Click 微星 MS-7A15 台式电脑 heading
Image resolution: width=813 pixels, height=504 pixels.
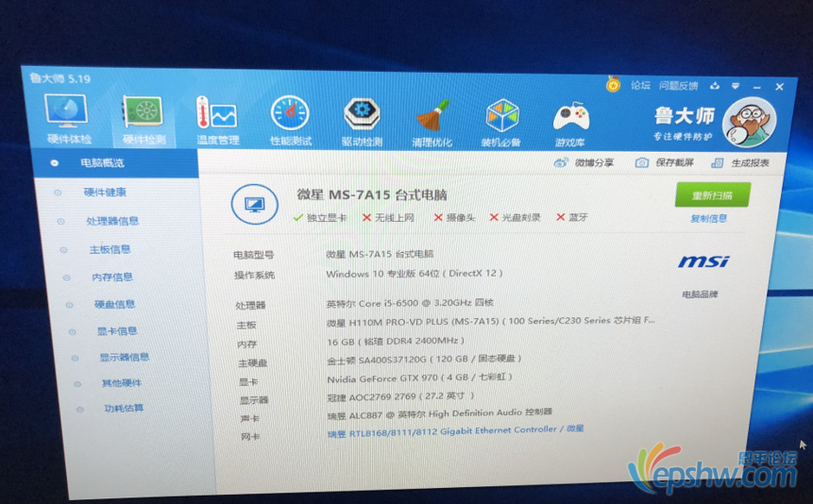[x=372, y=195]
